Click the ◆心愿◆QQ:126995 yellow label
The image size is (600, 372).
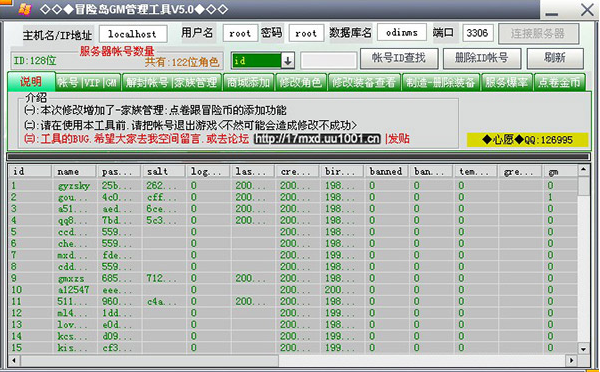(527, 140)
